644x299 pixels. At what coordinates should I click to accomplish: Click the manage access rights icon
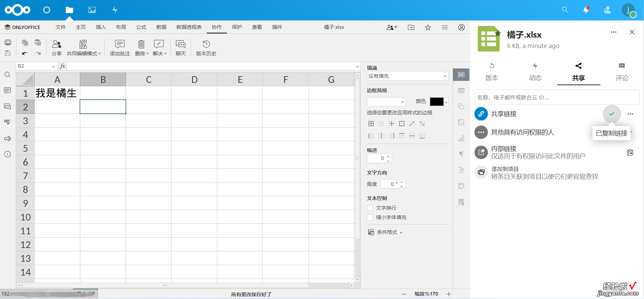pyautogui.click(x=392, y=28)
